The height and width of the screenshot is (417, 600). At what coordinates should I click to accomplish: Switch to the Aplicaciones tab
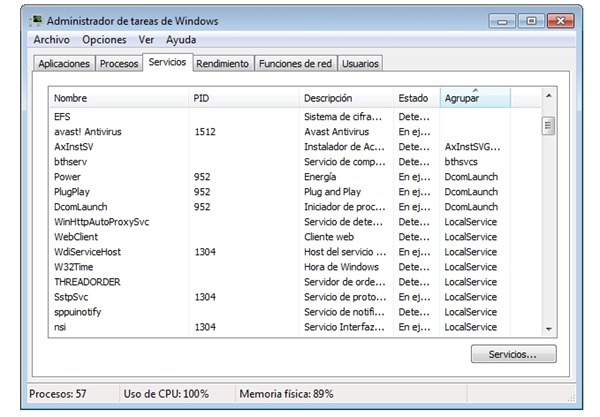(64, 64)
